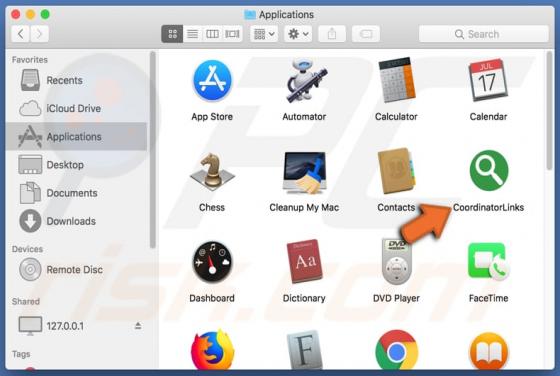Screen dimensions: 560x376
Task: Select Applications in the sidebar
Action: tap(77, 136)
